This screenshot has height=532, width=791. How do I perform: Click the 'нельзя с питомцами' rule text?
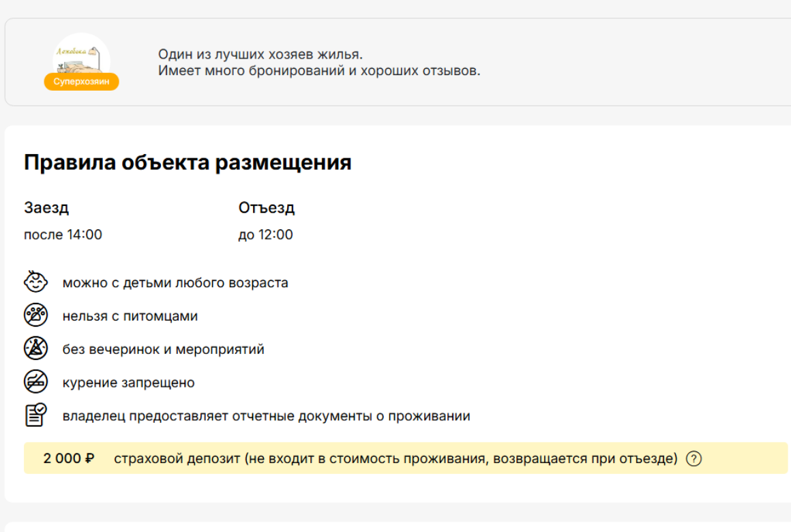[x=130, y=316]
